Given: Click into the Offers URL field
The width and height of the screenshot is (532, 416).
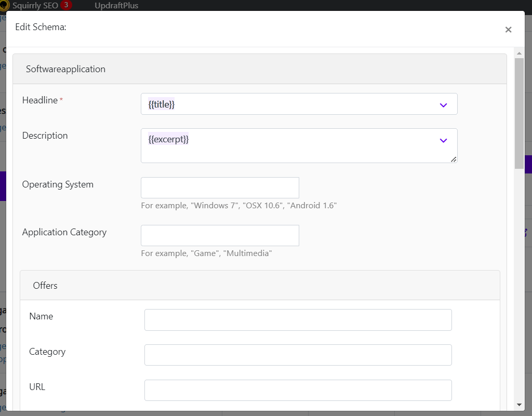Looking at the screenshot, I should pyautogui.click(x=298, y=390).
